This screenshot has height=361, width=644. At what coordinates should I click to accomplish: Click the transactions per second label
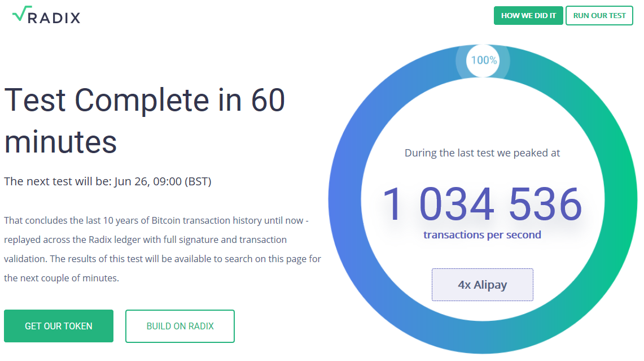coord(482,235)
